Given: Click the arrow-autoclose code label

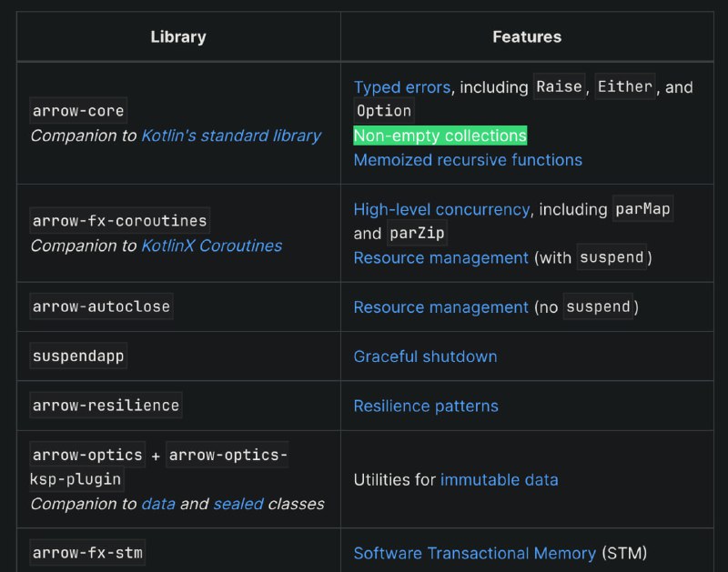Looking at the screenshot, I should click(101, 306).
